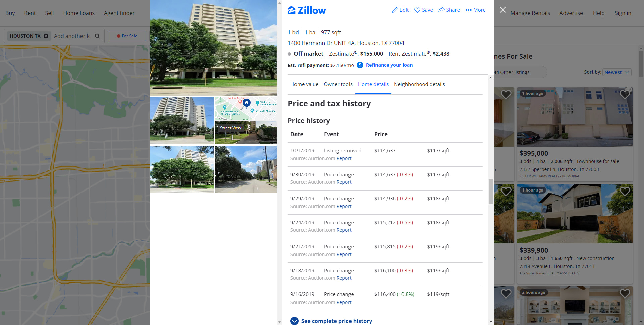
Task: Click the price history scrollbar's down arrow
Action: pyautogui.click(x=491, y=322)
